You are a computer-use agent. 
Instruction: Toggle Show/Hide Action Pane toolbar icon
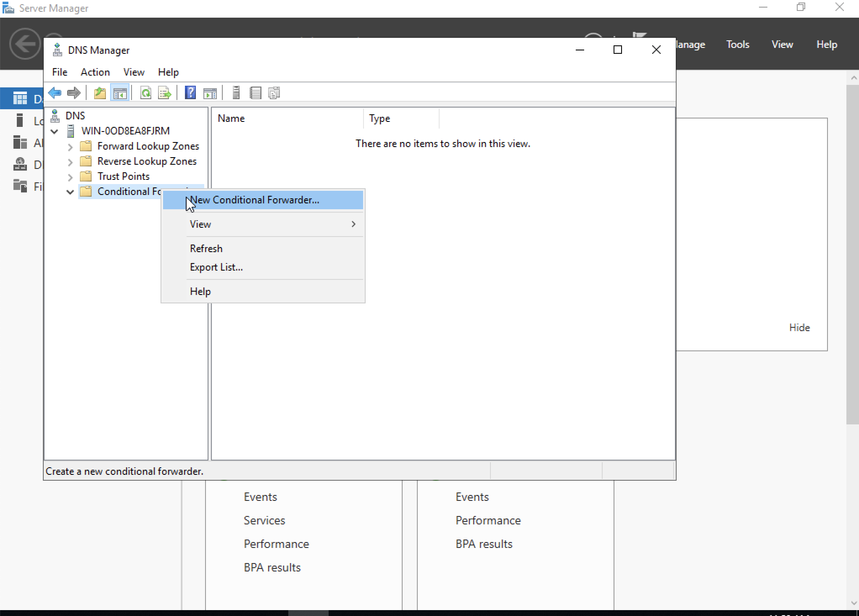pyautogui.click(x=210, y=93)
